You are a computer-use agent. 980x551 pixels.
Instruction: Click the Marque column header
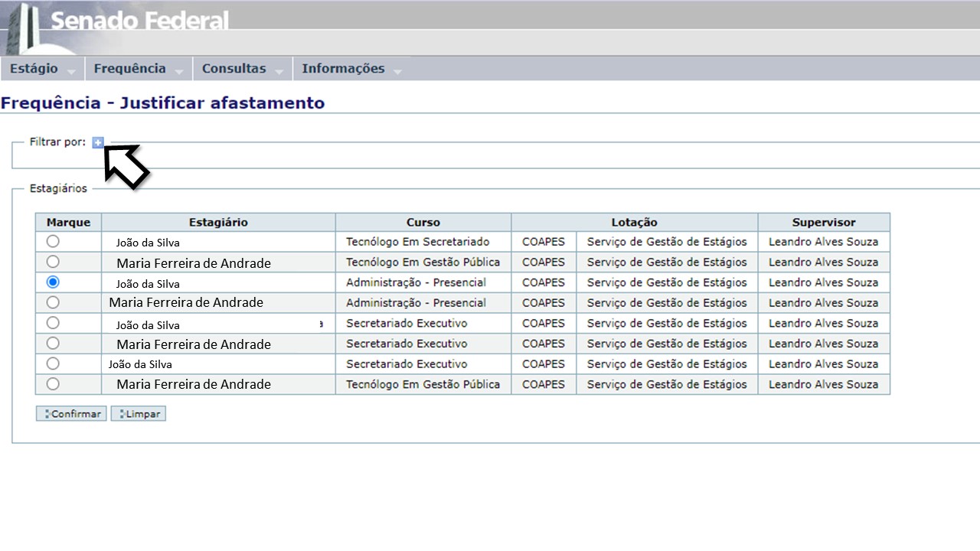(x=68, y=222)
